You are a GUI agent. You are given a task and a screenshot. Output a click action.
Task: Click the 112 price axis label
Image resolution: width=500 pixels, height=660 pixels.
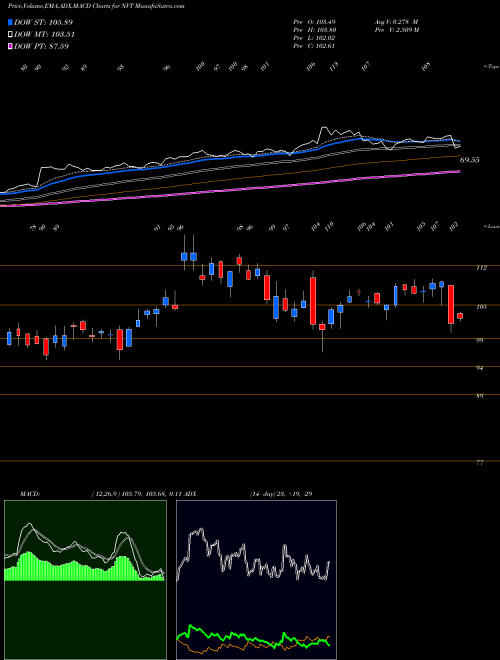tap(482, 268)
